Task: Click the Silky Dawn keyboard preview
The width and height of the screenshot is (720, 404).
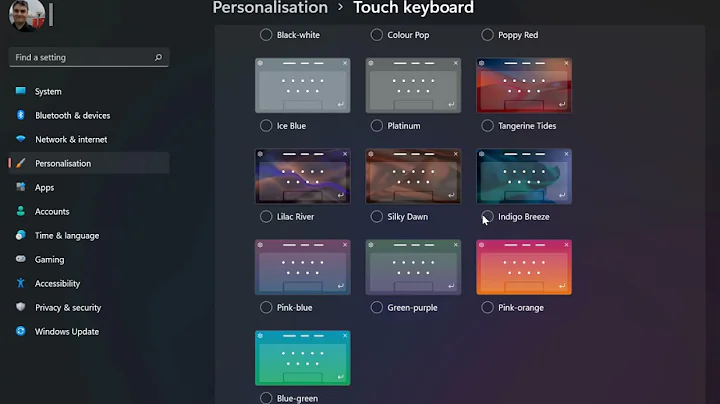Action: [413, 176]
